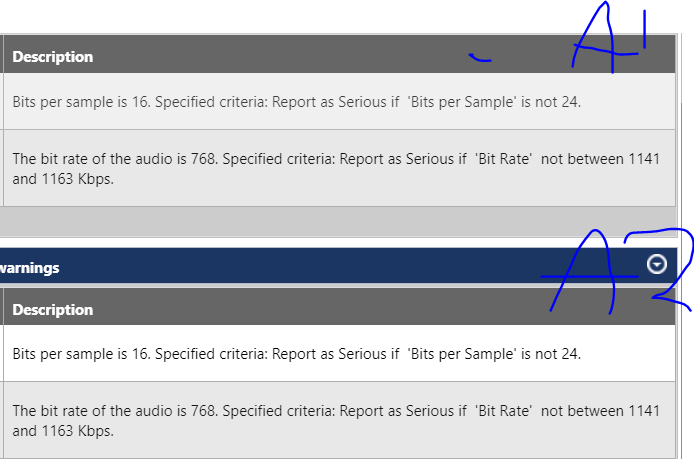Select Bits per sample row under warnings
The image size is (694, 459).
[x=339, y=353]
